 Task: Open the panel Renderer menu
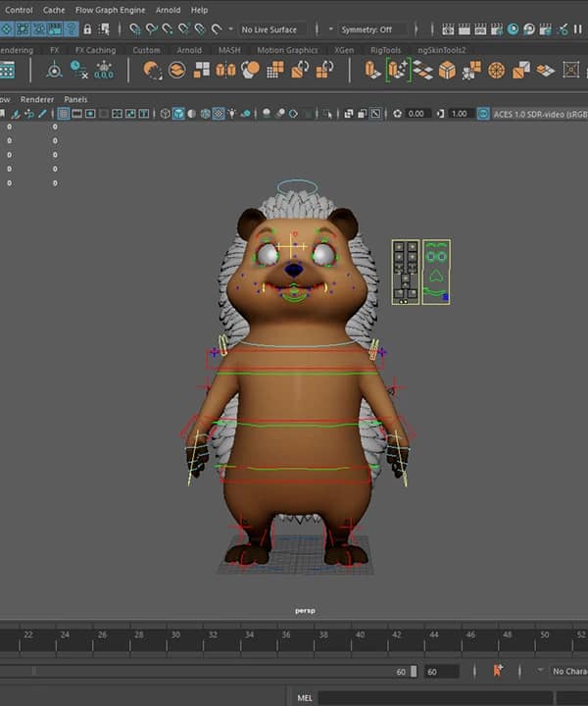[x=37, y=99]
